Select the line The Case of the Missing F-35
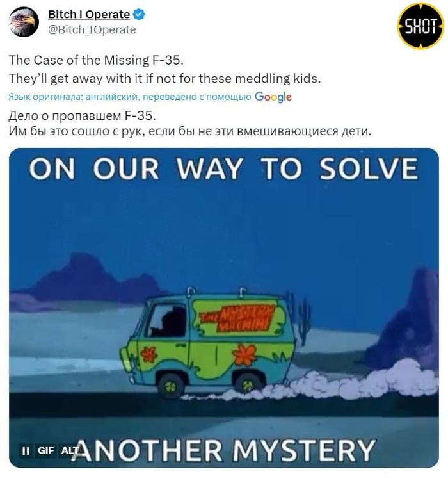 pos(96,60)
